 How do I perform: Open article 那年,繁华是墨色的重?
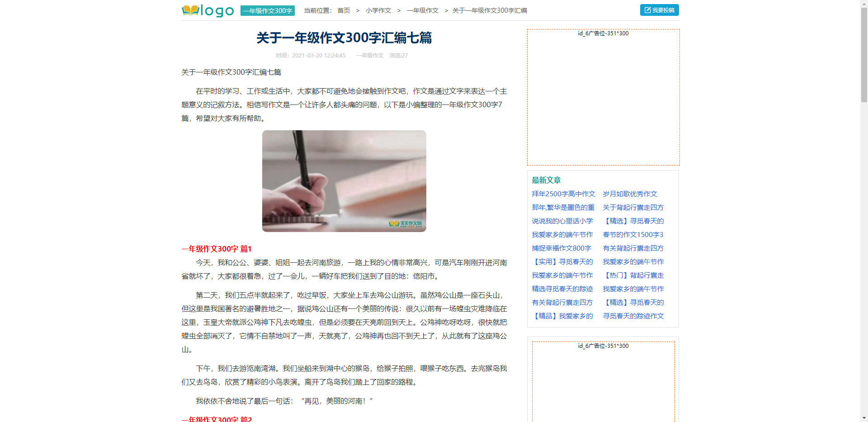(x=563, y=208)
